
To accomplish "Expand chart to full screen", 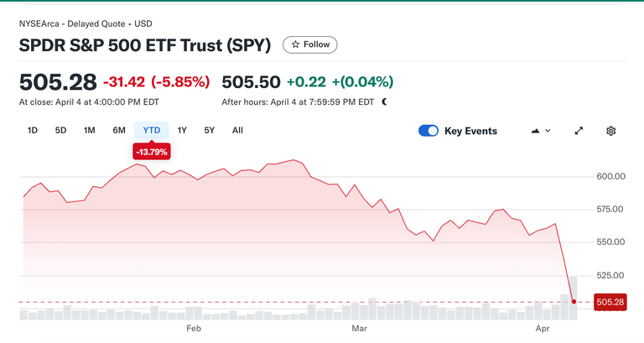I will click(x=579, y=131).
